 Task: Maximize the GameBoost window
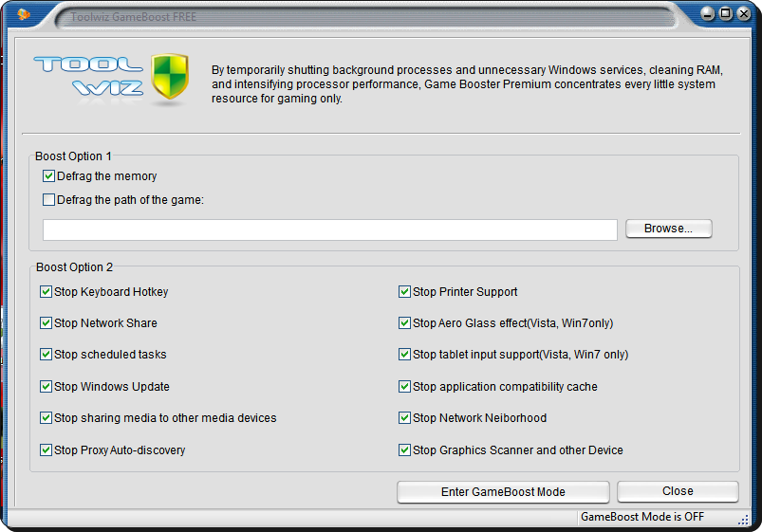(x=726, y=13)
